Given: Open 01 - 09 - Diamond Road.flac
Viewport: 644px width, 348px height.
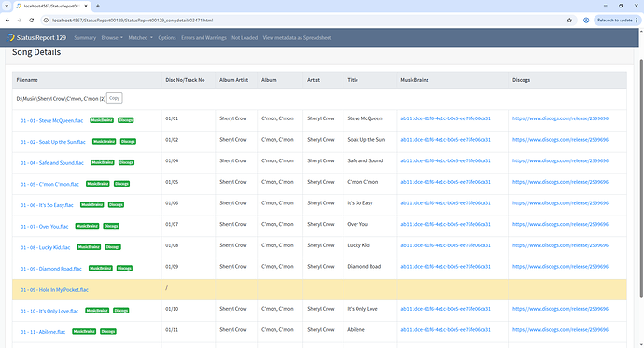Looking at the screenshot, I should point(51,269).
